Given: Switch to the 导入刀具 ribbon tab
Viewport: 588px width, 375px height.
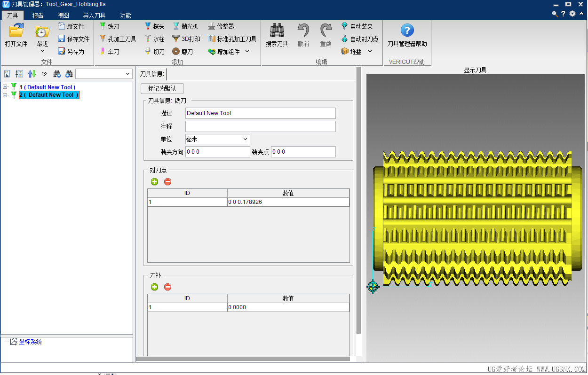Looking at the screenshot, I should coord(94,16).
